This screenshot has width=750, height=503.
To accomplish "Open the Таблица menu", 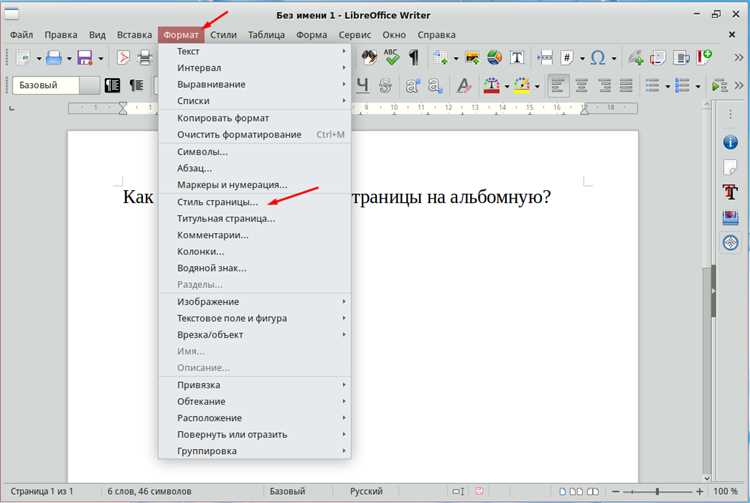I will pyautogui.click(x=266, y=35).
